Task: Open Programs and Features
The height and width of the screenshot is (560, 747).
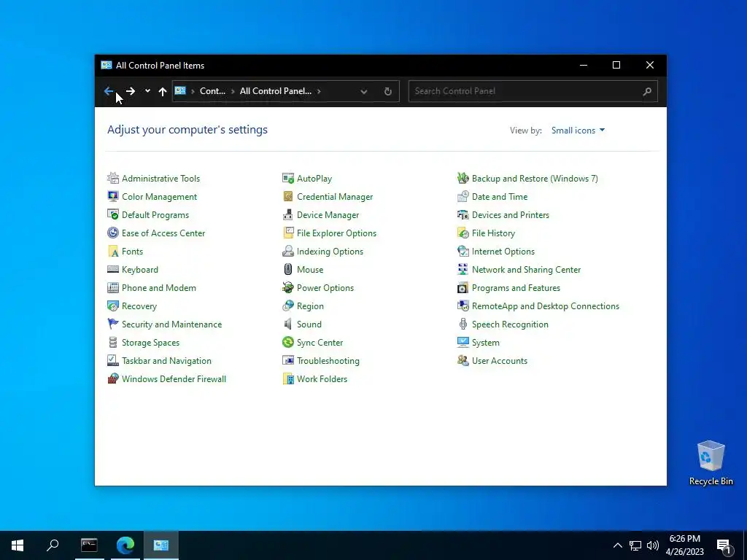Action: pos(516,288)
